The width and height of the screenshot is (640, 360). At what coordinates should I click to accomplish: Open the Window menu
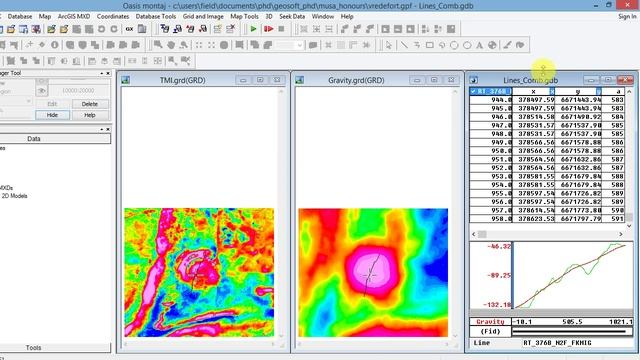pyautogui.click(x=323, y=16)
